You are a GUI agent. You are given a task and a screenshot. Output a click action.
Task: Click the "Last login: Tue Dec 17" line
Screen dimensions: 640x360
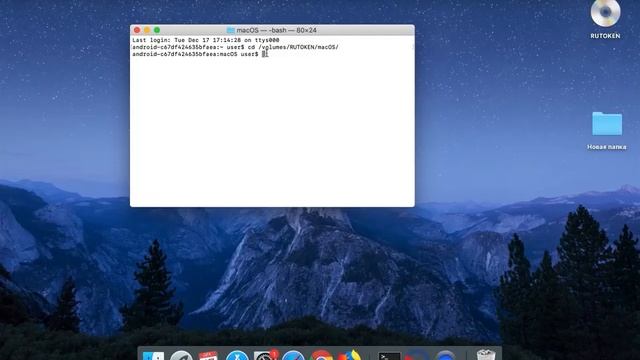point(206,40)
